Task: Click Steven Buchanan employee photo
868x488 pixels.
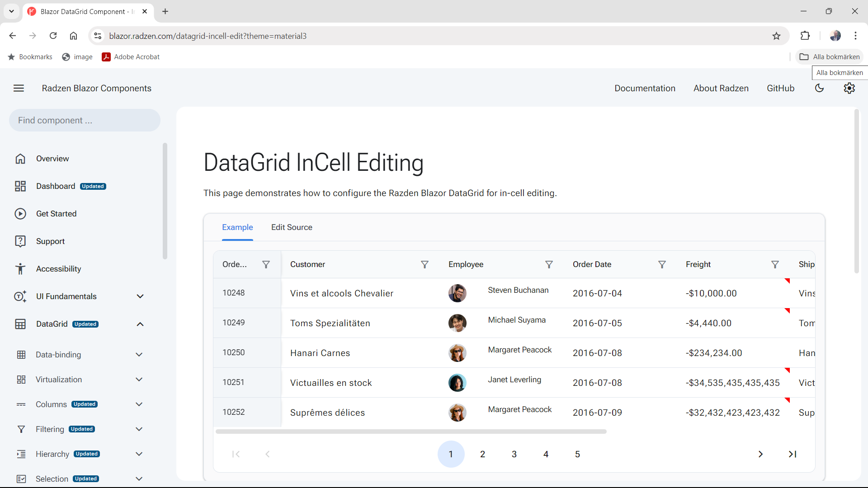Action: (458, 293)
